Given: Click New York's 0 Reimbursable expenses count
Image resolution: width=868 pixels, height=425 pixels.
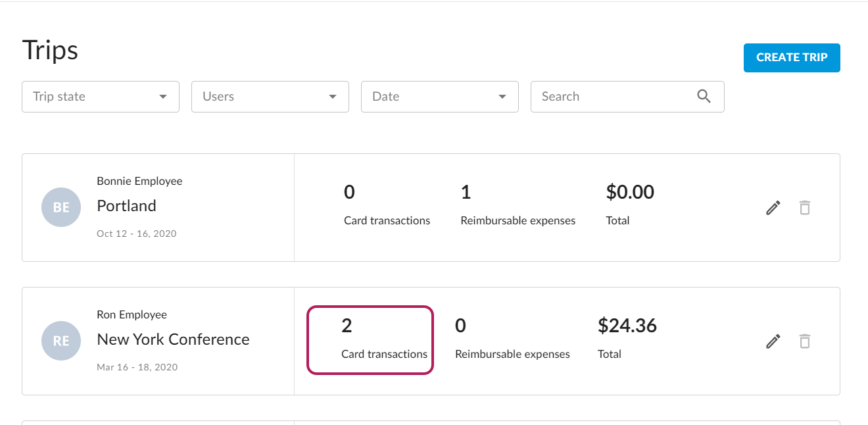Looking at the screenshot, I should [460, 326].
